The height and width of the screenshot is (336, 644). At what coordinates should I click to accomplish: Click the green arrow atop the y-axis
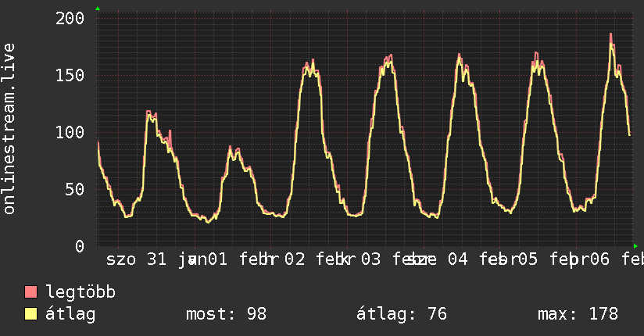pos(98,9)
